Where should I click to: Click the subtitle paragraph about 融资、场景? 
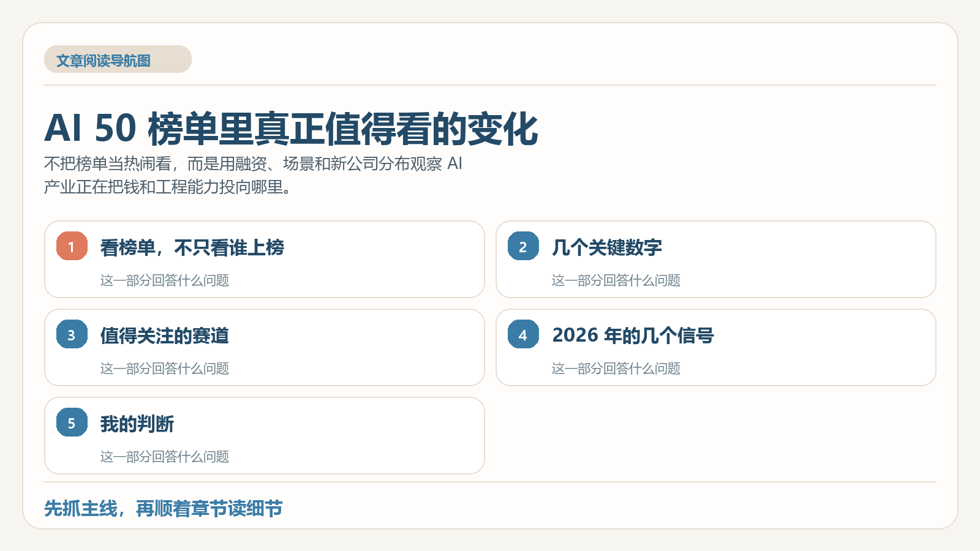point(253,175)
